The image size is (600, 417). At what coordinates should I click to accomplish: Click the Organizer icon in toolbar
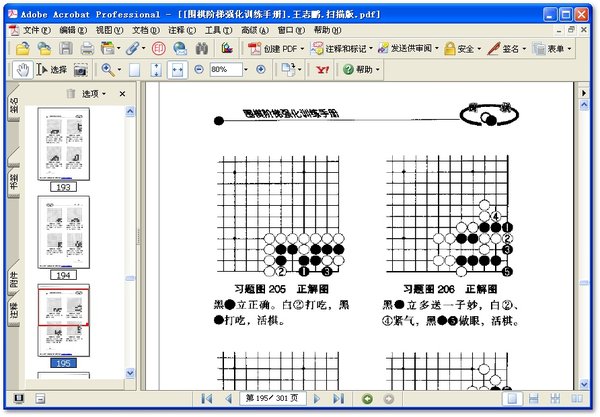[108, 49]
